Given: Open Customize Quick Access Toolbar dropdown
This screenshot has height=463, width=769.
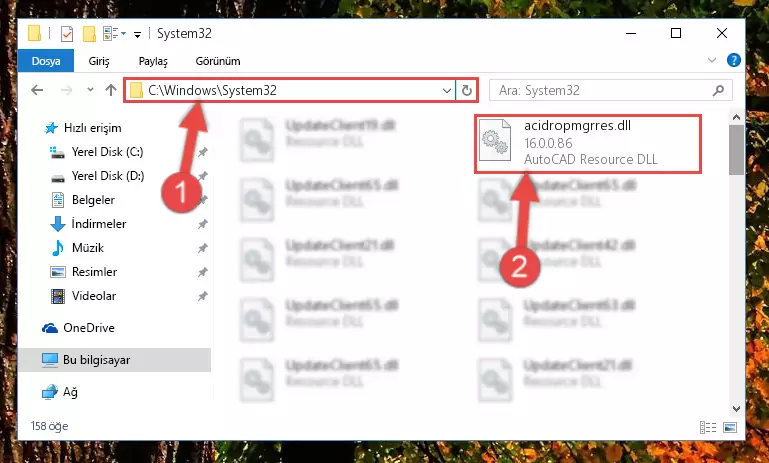Looking at the screenshot, I should 138,34.
